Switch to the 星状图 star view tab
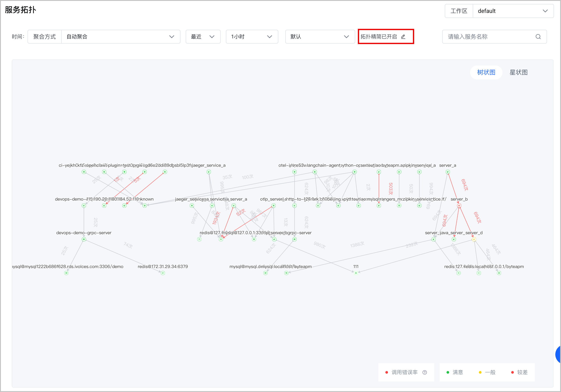Screen dimensions: 561x392 point(518,72)
